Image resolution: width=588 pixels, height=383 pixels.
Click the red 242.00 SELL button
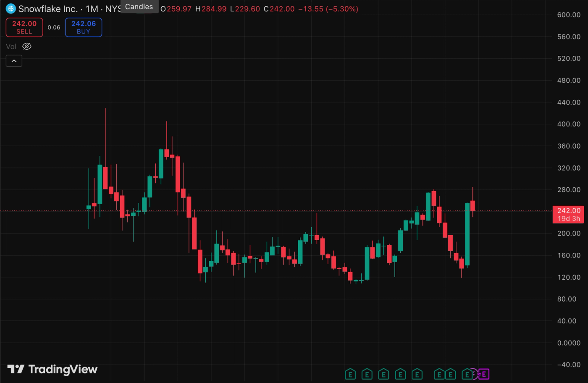click(24, 27)
